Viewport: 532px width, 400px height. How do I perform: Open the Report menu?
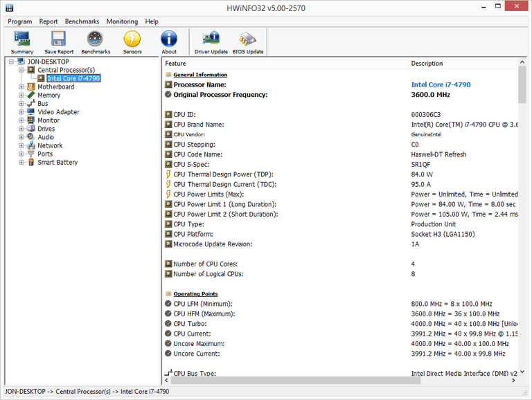[48, 21]
